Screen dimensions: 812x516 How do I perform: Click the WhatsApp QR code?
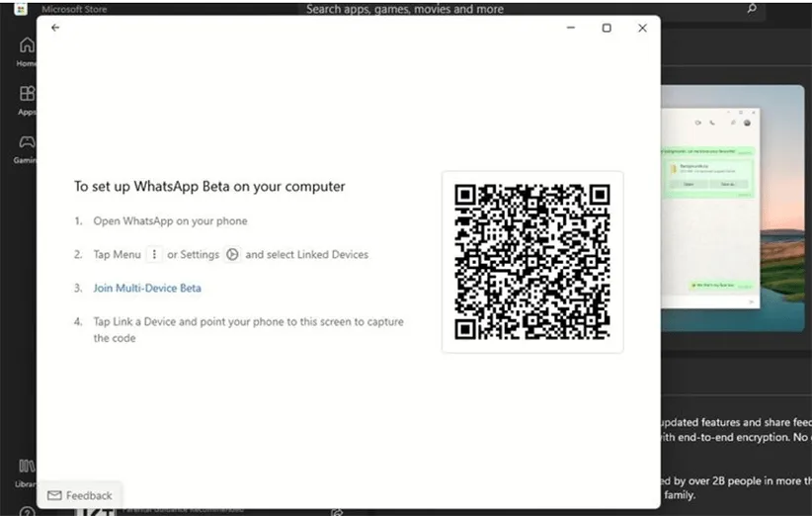tap(531, 262)
